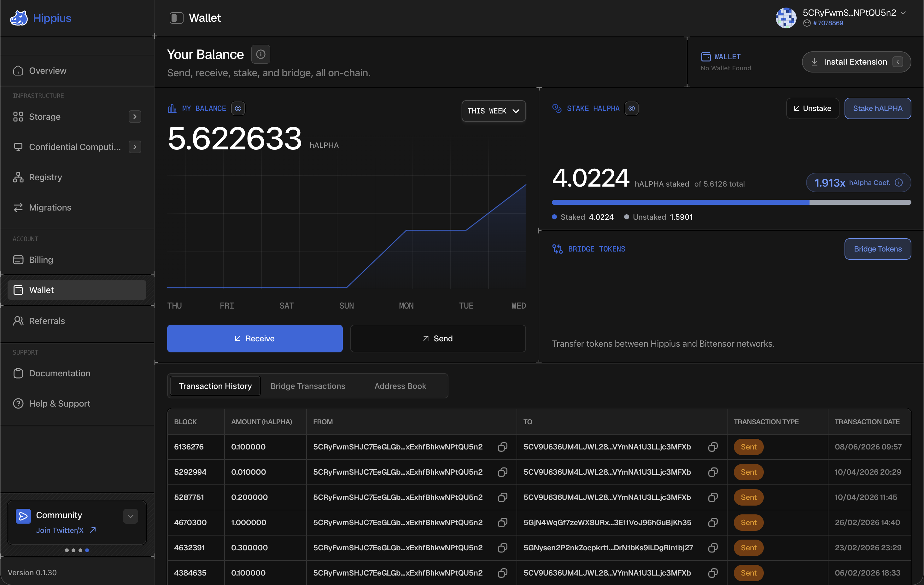
Task: Copy To address in block 4670300 row
Action: (x=713, y=523)
